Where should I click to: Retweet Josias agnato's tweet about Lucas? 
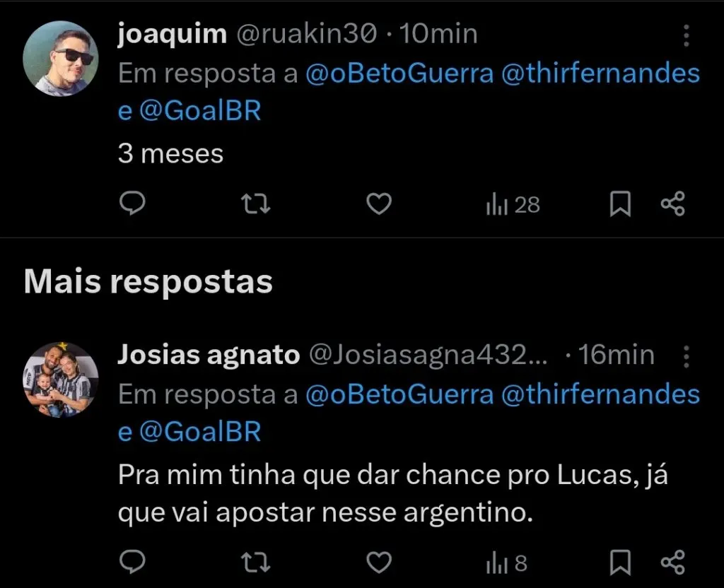click(255, 563)
